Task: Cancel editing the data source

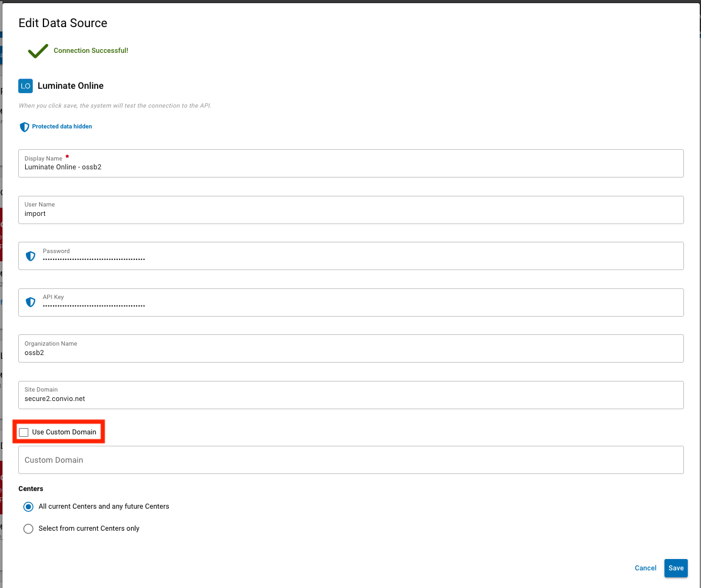Action: coord(645,568)
